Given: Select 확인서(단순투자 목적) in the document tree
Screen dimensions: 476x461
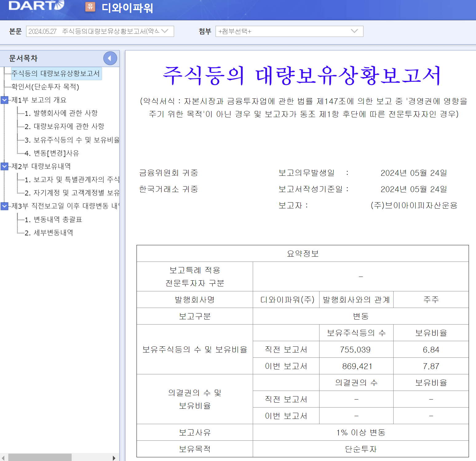Looking at the screenshot, I should click(45, 87).
